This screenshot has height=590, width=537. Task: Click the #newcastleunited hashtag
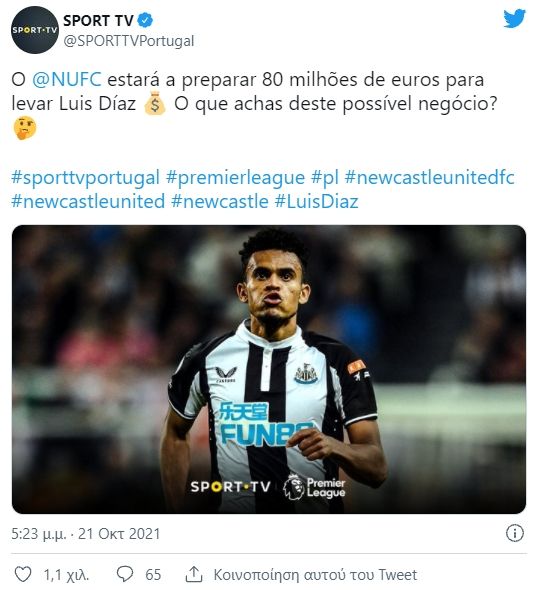coord(88,201)
